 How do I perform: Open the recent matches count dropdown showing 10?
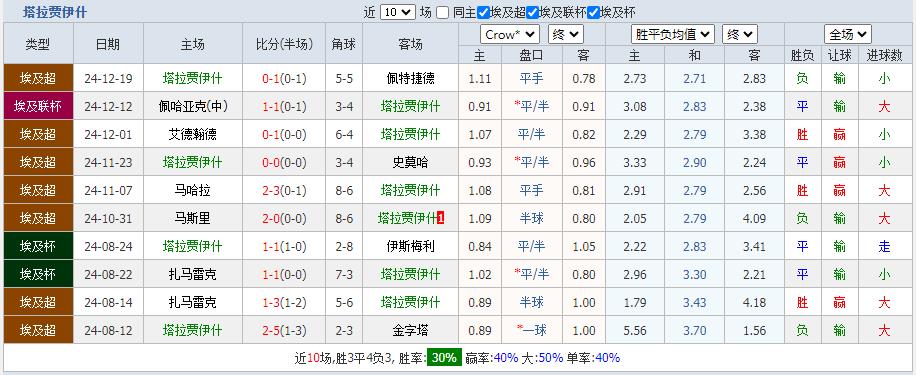tap(397, 12)
